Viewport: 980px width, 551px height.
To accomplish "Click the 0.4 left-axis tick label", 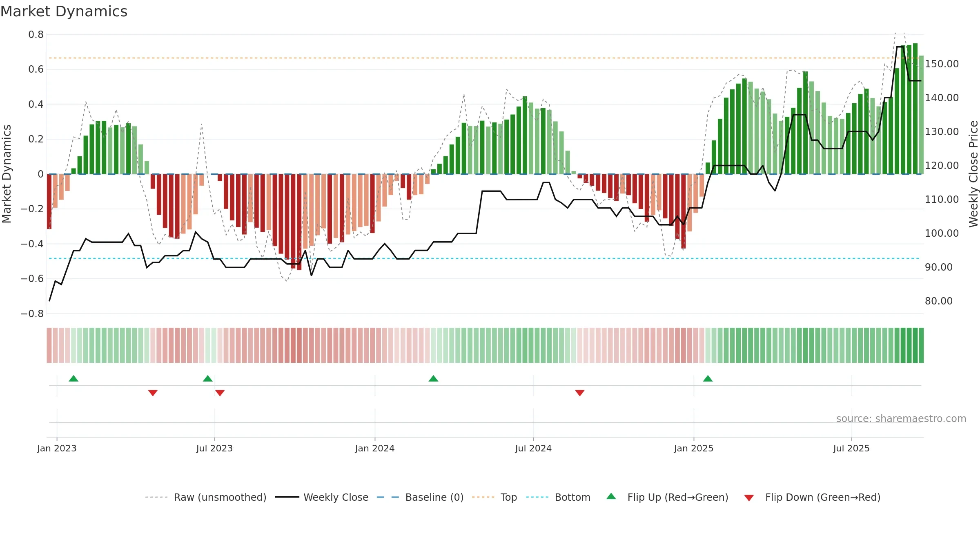I will [36, 104].
